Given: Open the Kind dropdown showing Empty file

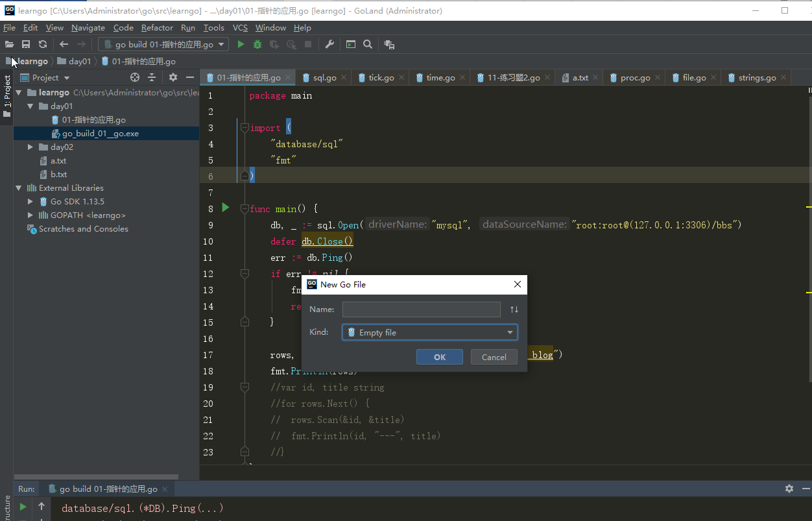Looking at the screenshot, I should click(430, 332).
